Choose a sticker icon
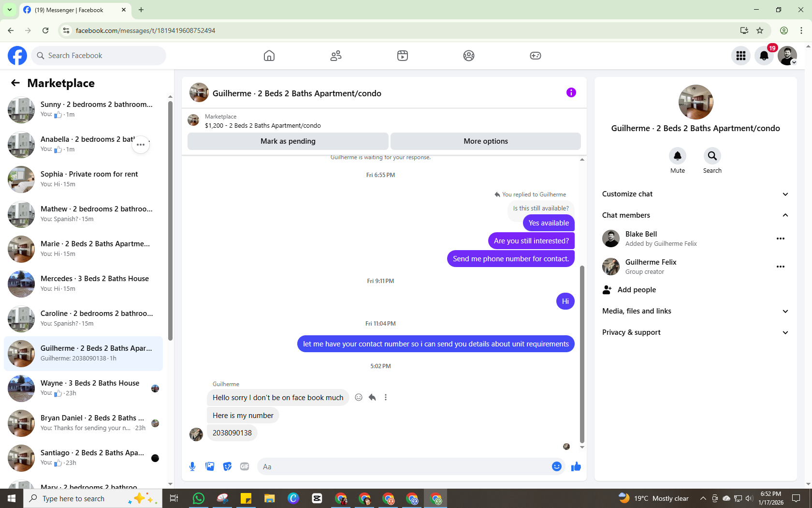 [x=227, y=466]
